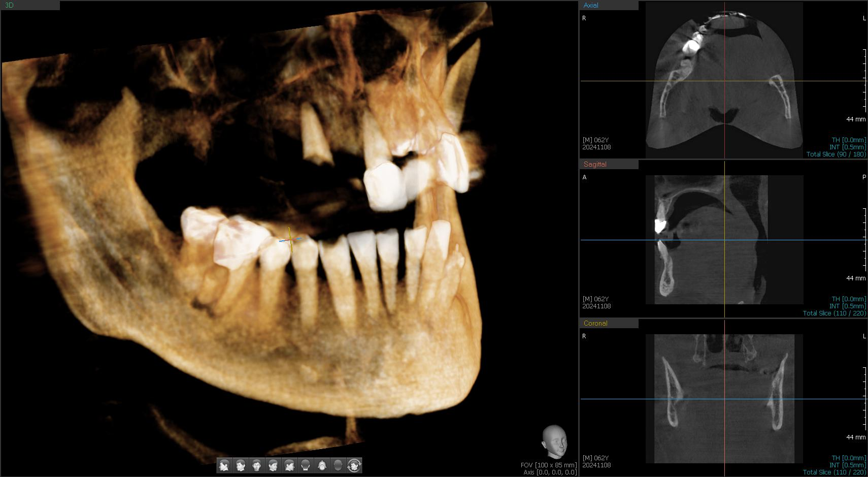
Task: Select the right-facing profile head view icon
Action: pyautogui.click(x=289, y=465)
